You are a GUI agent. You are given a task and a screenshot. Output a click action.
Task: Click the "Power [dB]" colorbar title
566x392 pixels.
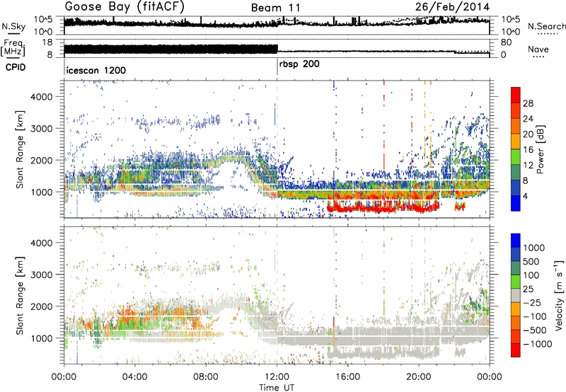pos(540,149)
